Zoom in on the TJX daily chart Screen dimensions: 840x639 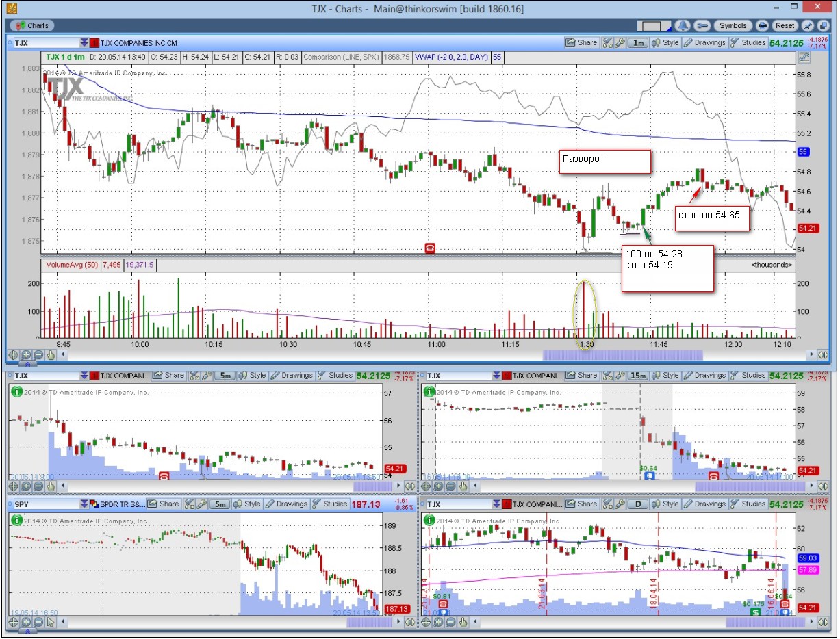440,622
